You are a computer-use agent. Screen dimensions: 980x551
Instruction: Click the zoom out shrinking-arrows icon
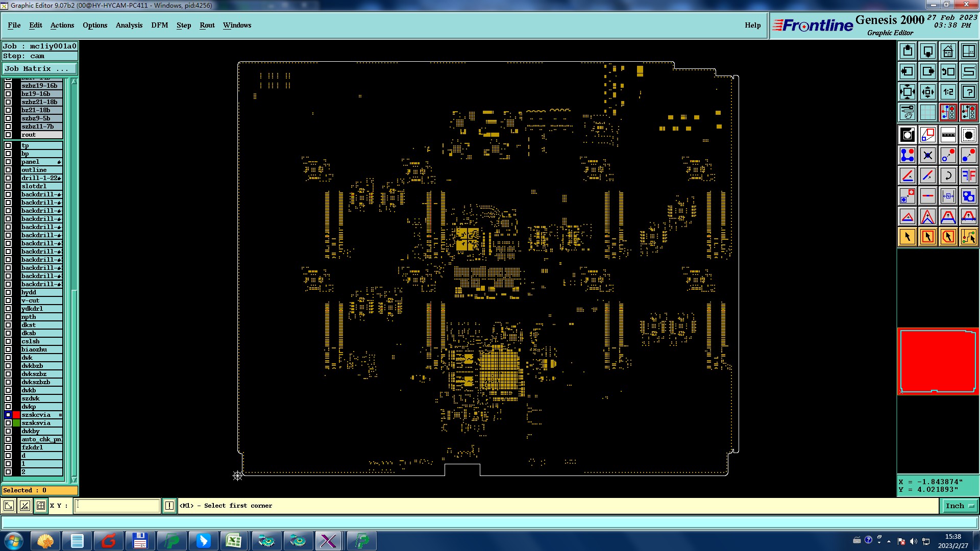928,92
